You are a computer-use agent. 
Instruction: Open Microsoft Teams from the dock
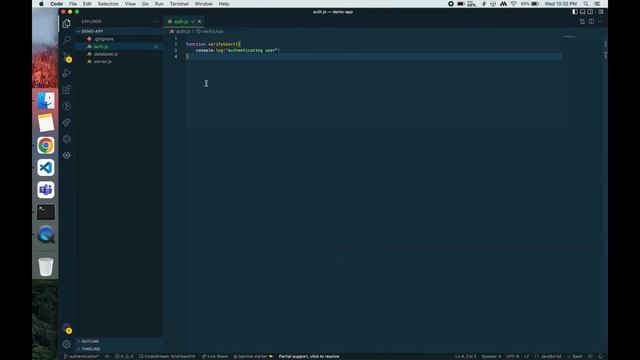[x=46, y=190]
